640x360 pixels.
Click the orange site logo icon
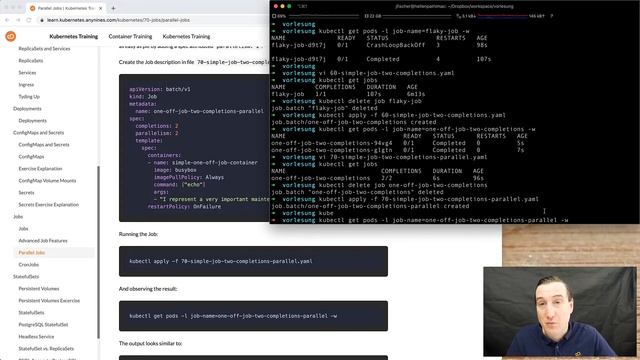pos(11,36)
